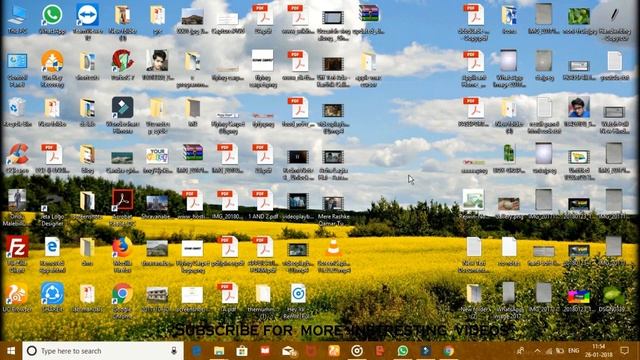Open the People icon in system tray
This screenshot has height=360, width=640.
pos(520,351)
